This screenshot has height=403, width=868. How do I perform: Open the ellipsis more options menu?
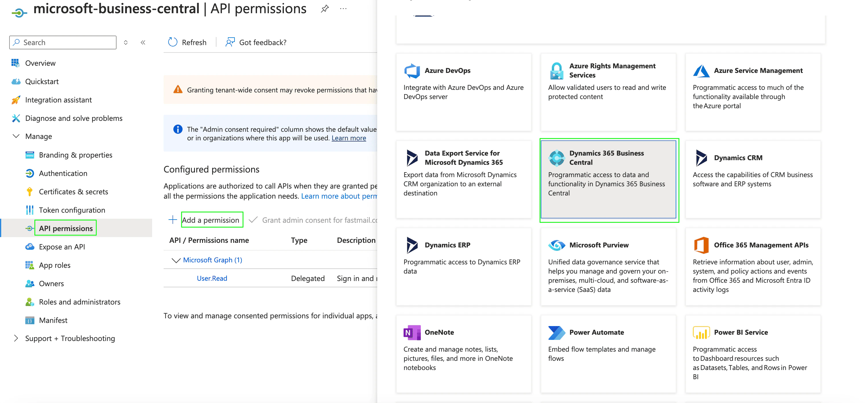(x=343, y=9)
